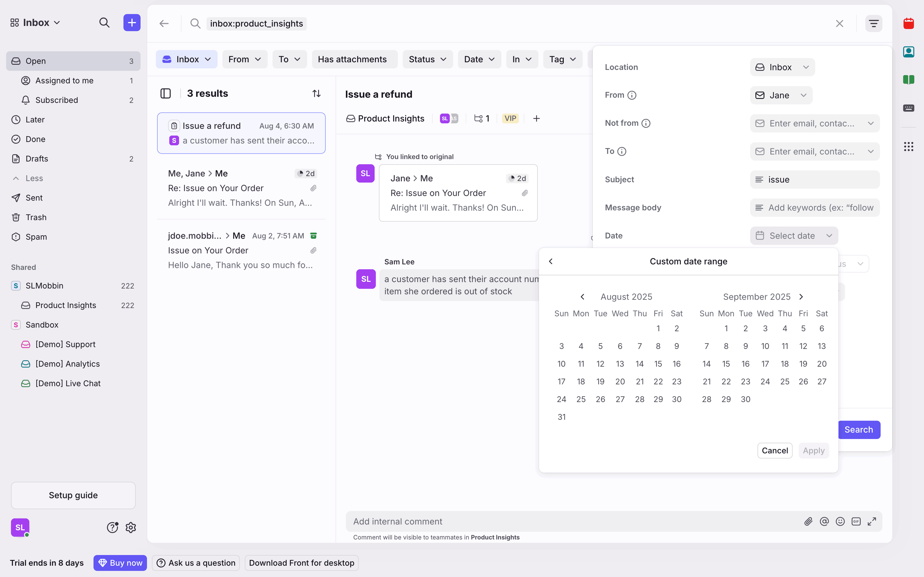Expand the Status filter dropdown
Viewport: 924px width, 577px height.
pos(427,59)
